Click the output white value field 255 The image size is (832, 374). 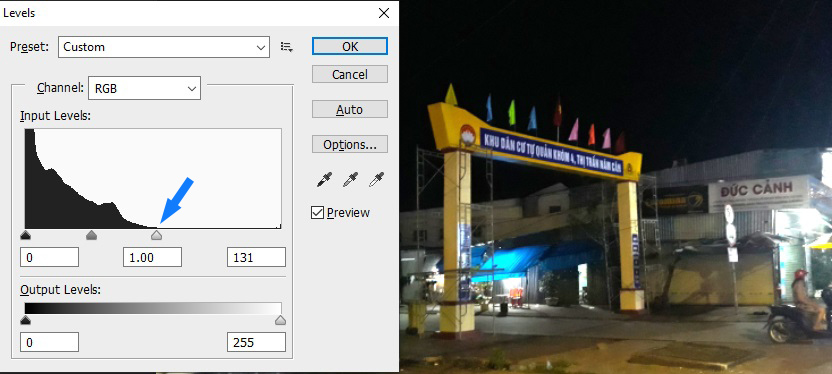[x=256, y=342]
